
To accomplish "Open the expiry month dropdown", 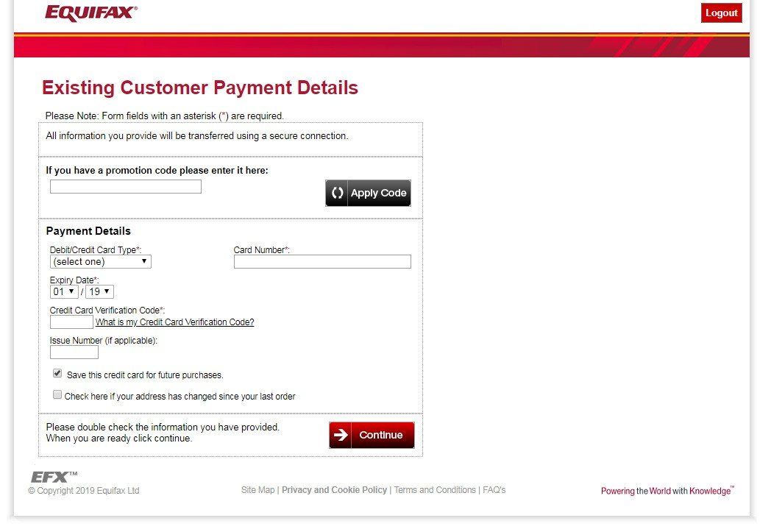I will [x=64, y=291].
